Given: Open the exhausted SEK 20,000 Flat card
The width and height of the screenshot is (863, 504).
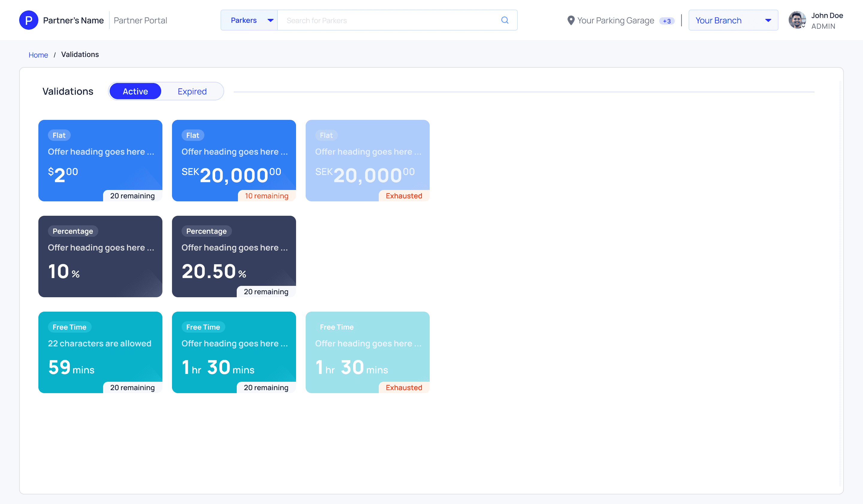Looking at the screenshot, I should (367, 160).
